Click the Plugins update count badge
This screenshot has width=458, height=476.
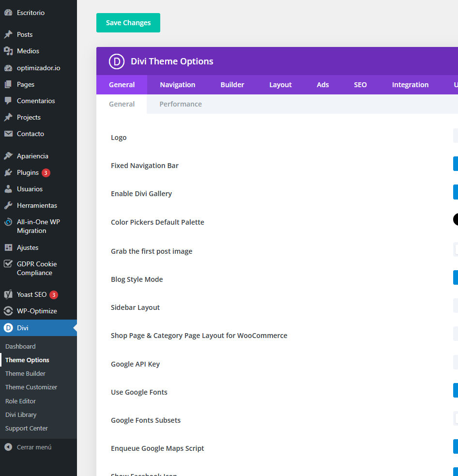click(46, 173)
